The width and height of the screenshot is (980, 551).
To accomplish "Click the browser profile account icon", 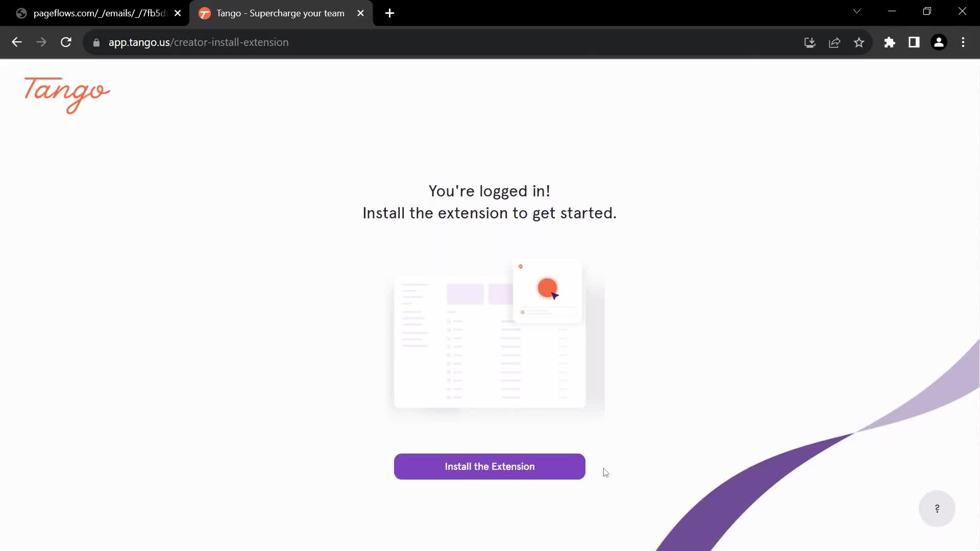I will pyautogui.click(x=940, y=42).
